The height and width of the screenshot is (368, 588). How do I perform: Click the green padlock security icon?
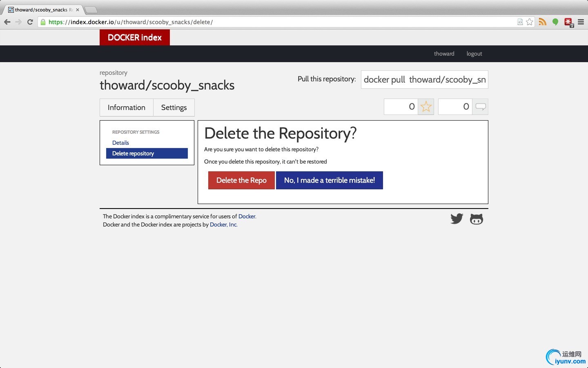click(x=43, y=22)
